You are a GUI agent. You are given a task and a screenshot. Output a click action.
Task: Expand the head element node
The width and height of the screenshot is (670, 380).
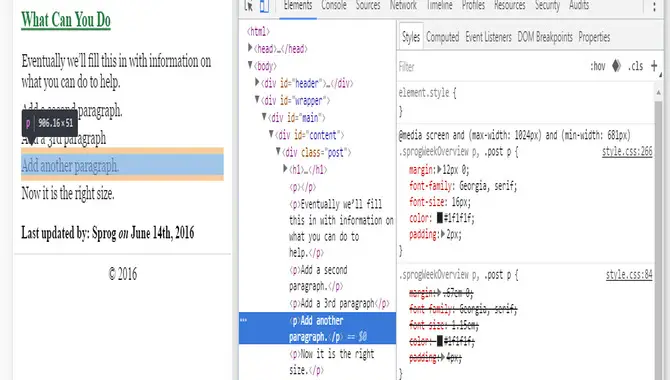pyautogui.click(x=250, y=48)
